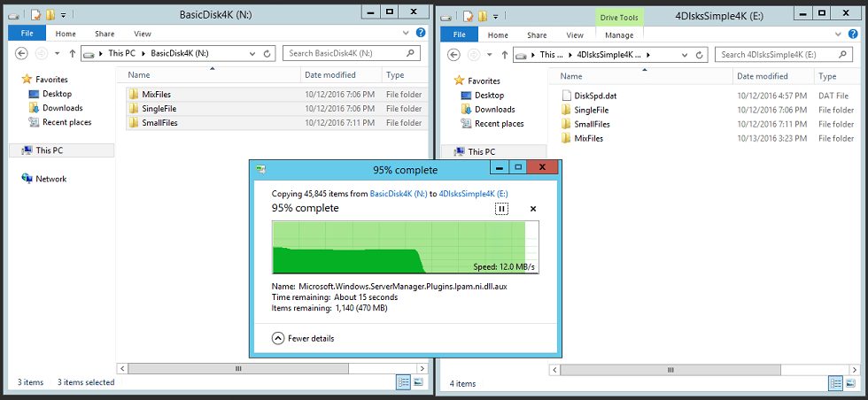868x400 pixels.
Task: Open the MixFiles folder in BasicDisk4K
Action: pyautogui.click(x=155, y=95)
